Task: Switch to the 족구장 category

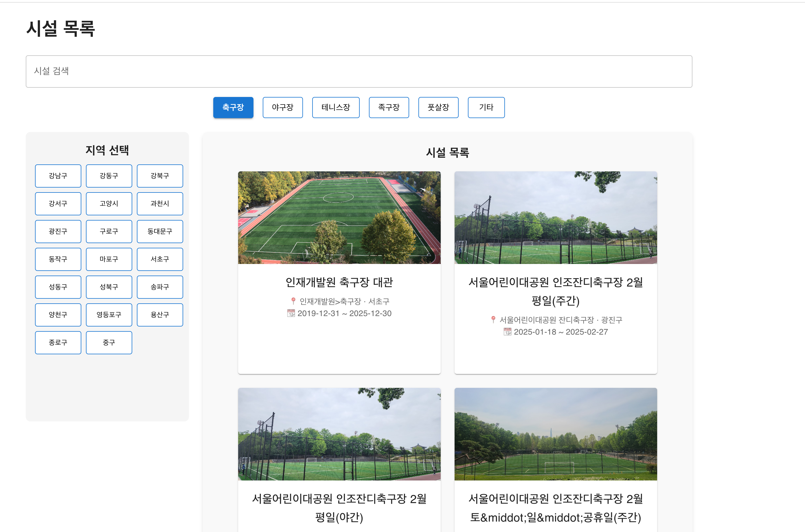Action: 389,108
